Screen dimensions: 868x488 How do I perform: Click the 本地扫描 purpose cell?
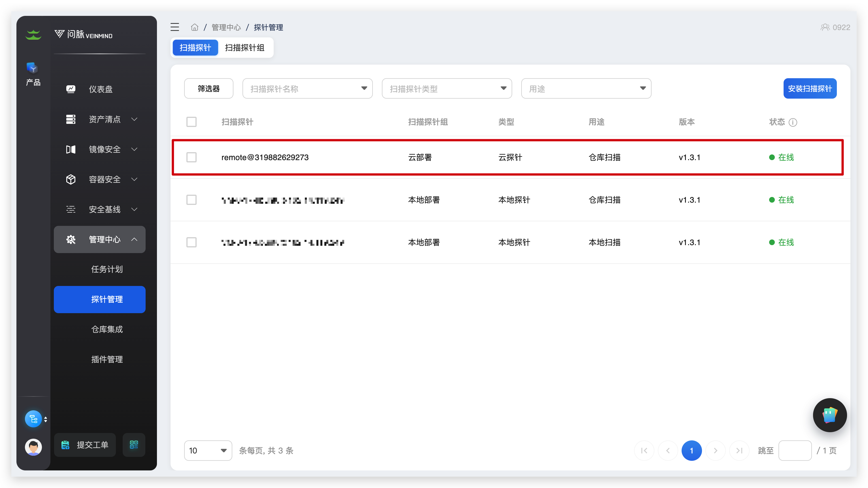tap(605, 242)
